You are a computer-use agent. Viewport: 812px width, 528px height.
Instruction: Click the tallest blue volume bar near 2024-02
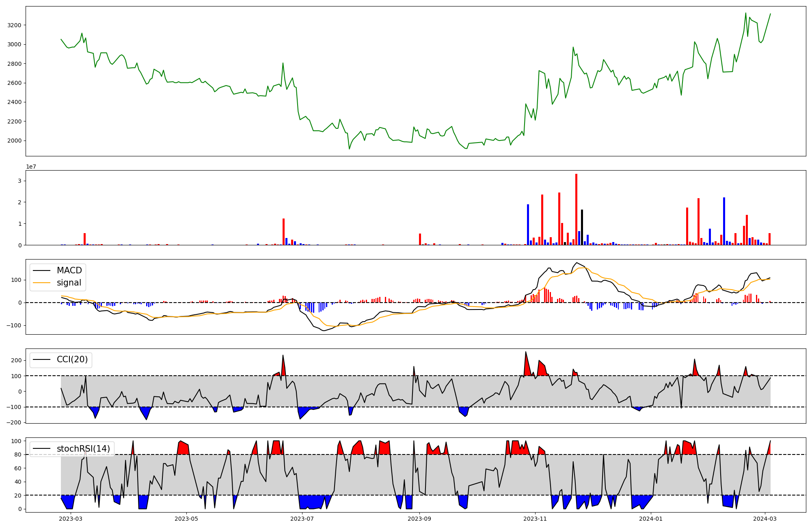click(724, 221)
